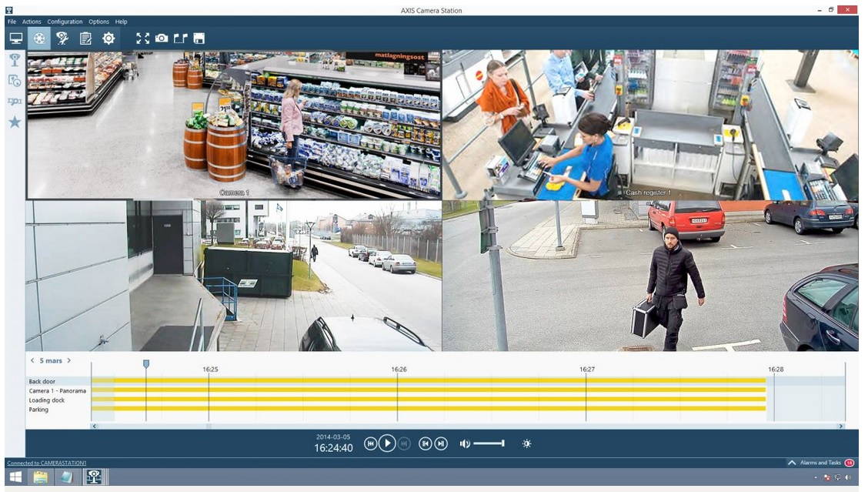Select the Loading dock timeline row
The image size is (868, 492).
click(x=47, y=400)
